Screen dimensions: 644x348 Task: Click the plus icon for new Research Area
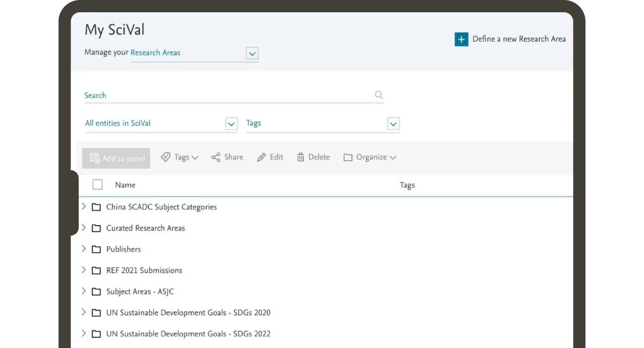pos(462,39)
